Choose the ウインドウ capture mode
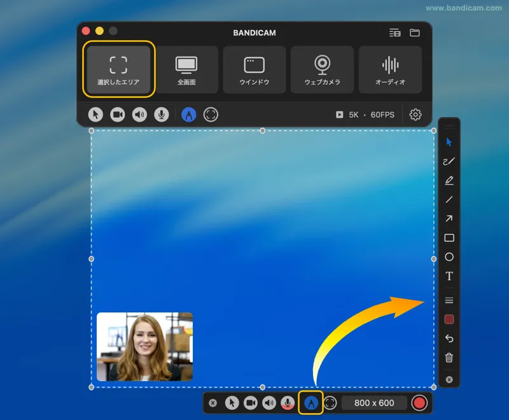The height and width of the screenshot is (420, 509). click(254, 69)
